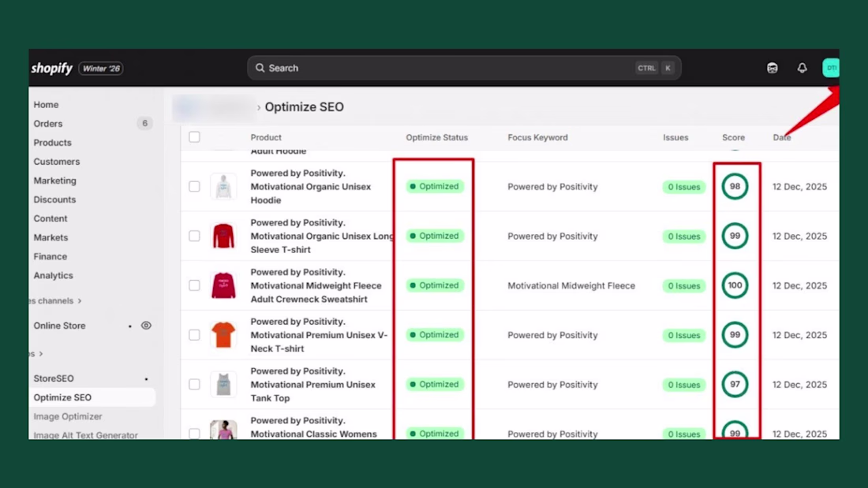Click the Shopify logo
The width and height of the screenshot is (868, 488).
52,68
